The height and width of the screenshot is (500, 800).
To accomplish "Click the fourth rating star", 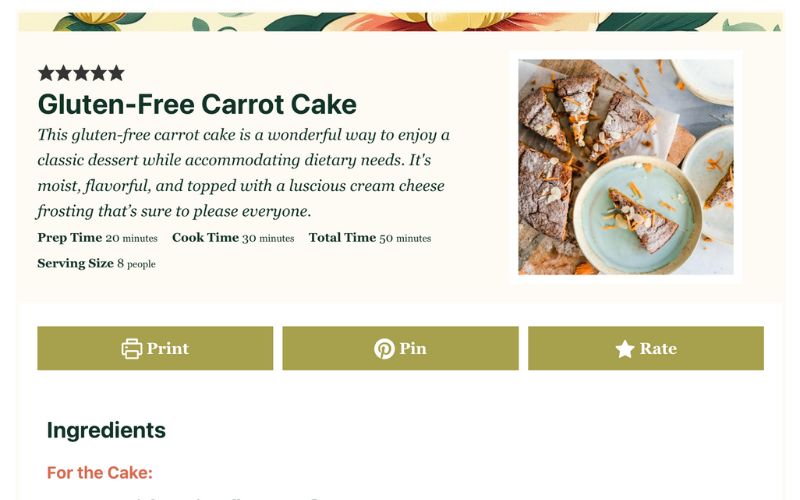I will (99, 73).
